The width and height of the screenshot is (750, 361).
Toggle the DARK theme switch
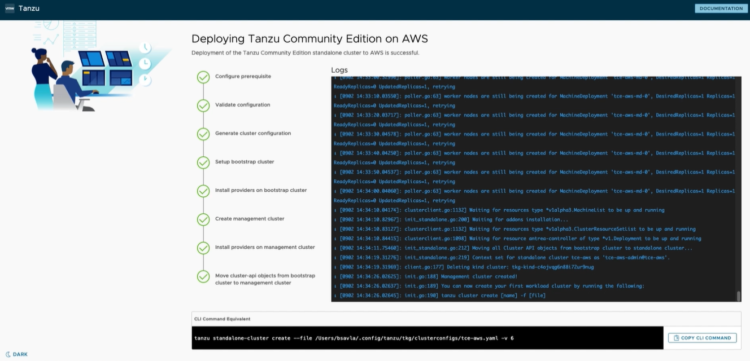[x=17, y=354]
